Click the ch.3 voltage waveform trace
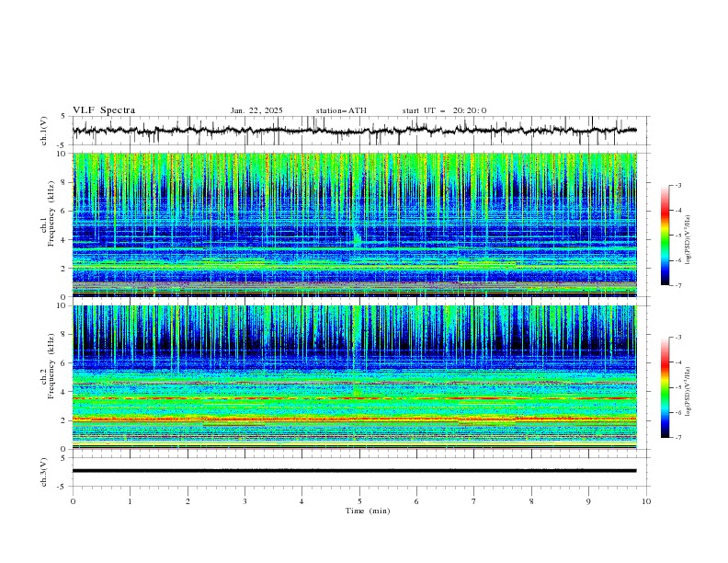Image resolution: width=728 pixels, height=563 pixels. point(355,471)
